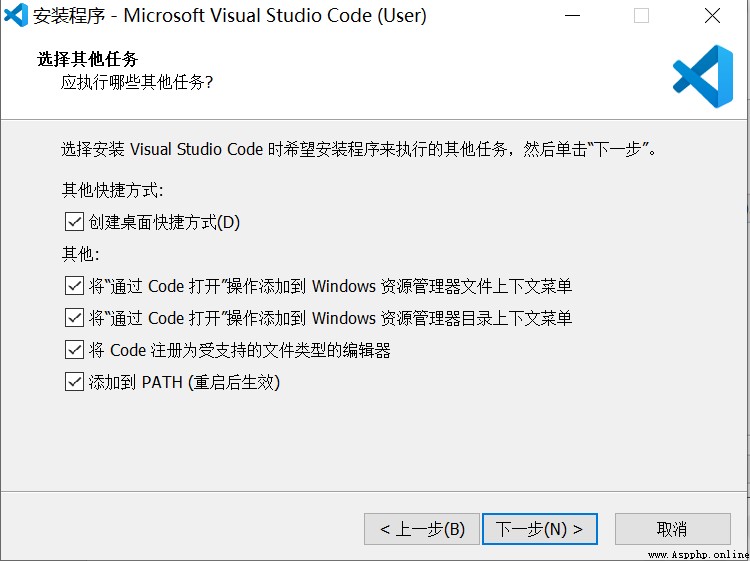This screenshot has width=750, height=561.
Task: Click the 其他快捷方式: label
Action: pos(112,190)
